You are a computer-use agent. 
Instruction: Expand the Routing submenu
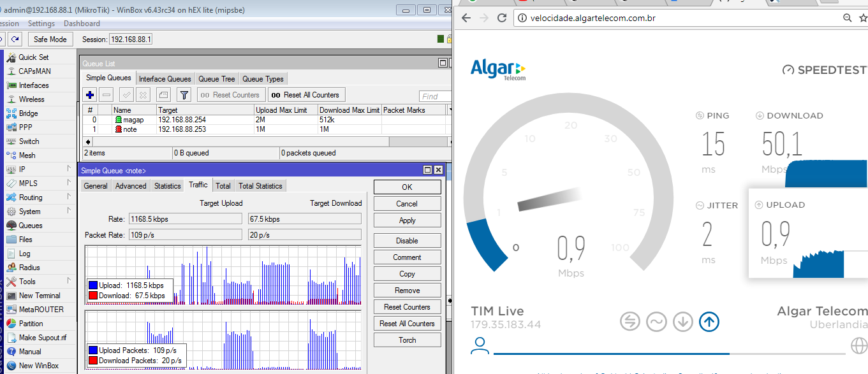(69, 197)
